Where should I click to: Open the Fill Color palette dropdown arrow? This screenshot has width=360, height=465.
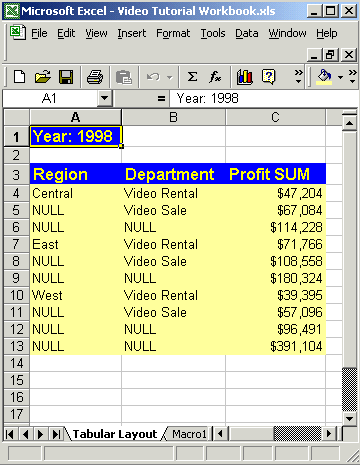point(340,78)
